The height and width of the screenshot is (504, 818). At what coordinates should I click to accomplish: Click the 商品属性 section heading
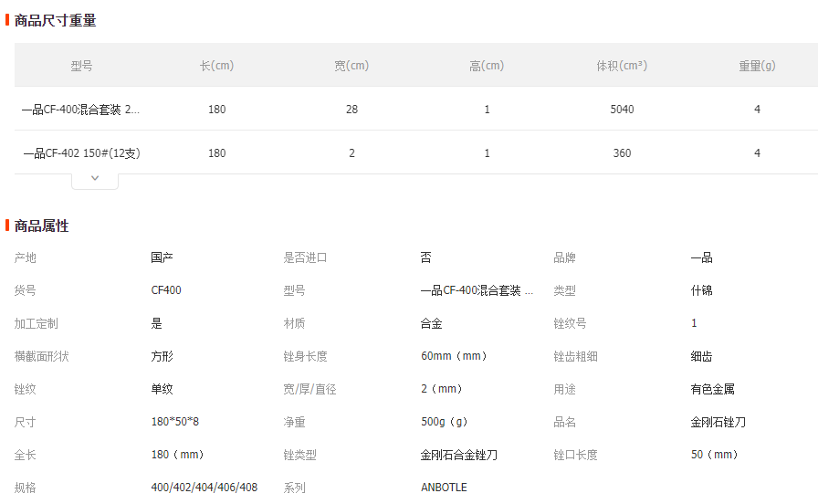[x=42, y=226]
